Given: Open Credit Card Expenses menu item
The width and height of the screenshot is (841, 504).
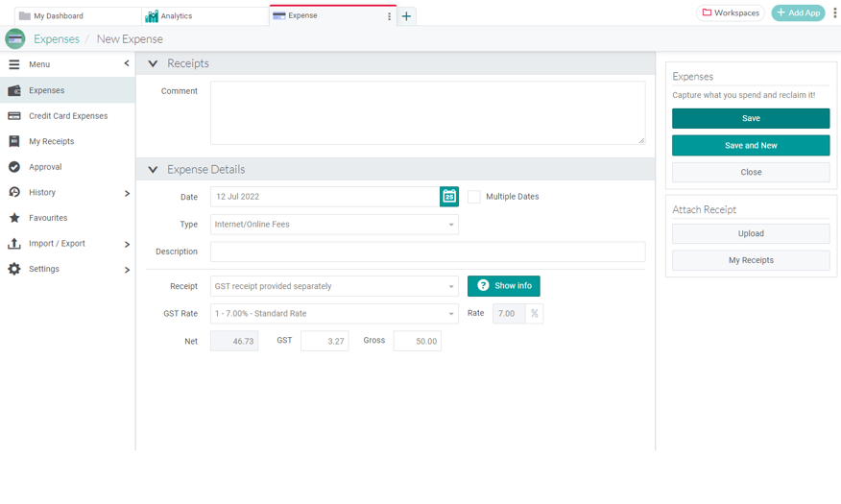Looking at the screenshot, I should (x=67, y=116).
